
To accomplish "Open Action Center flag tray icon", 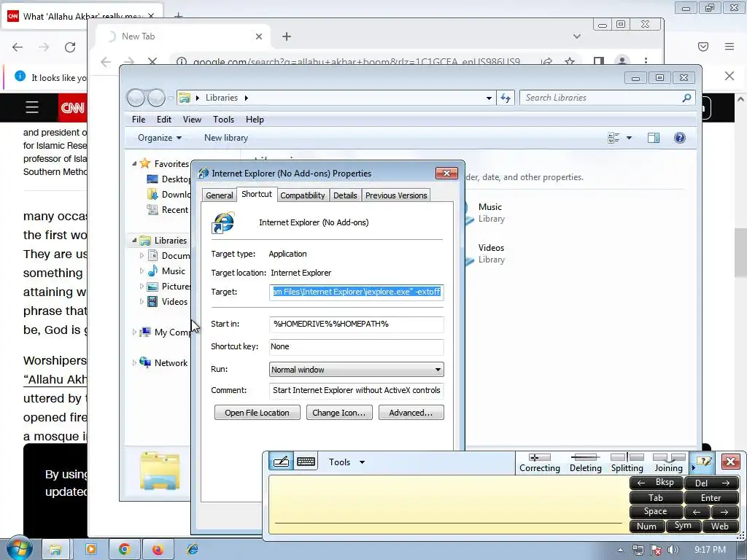I will (x=656, y=550).
